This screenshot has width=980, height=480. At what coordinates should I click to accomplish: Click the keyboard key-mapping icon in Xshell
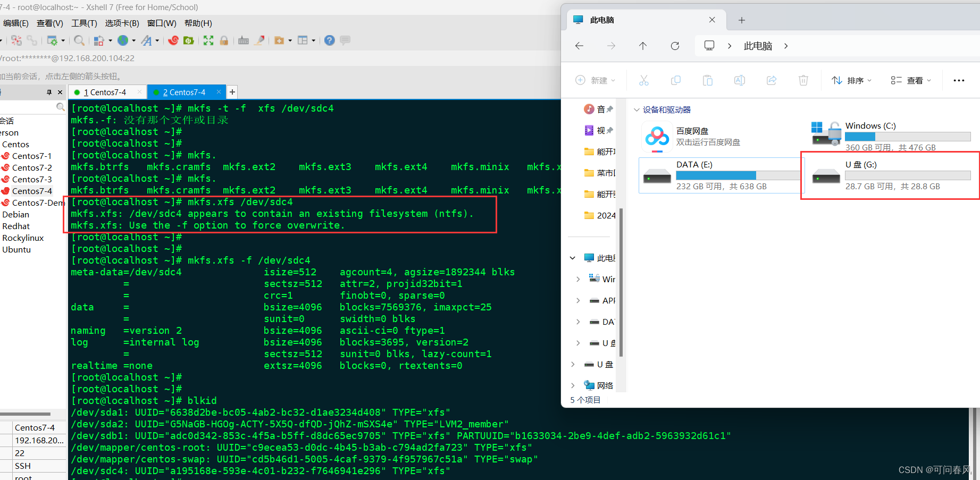click(244, 40)
